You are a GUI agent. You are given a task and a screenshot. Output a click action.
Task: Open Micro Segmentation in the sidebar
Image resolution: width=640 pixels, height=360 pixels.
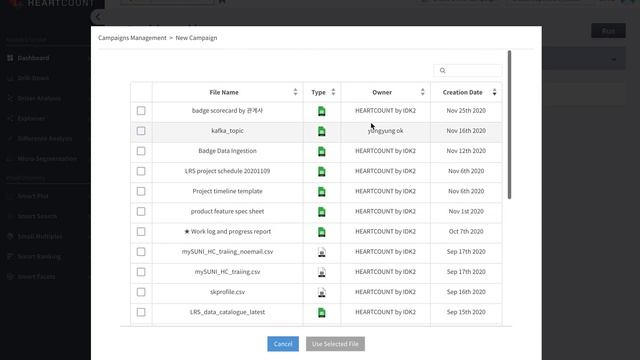tap(47, 158)
